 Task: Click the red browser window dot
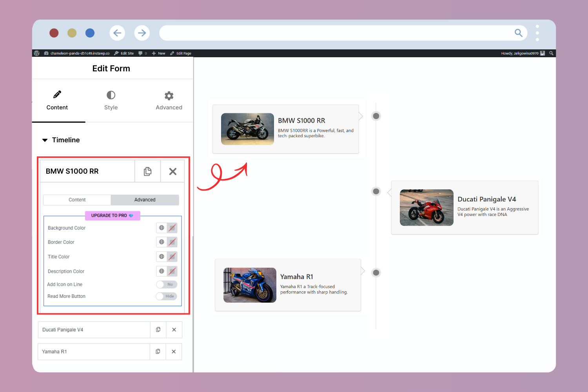click(x=54, y=33)
